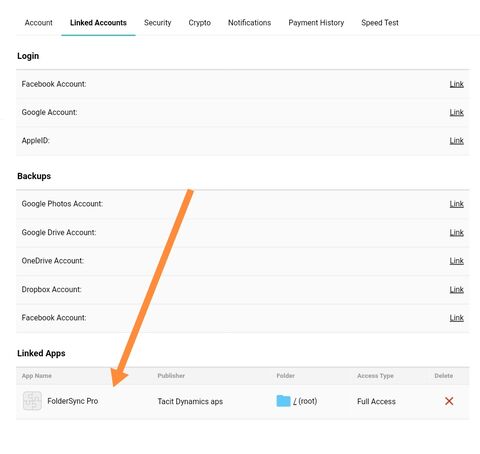The width and height of the screenshot is (480, 454).
Task: Click the blue root folder icon
Action: coord(283,401)
